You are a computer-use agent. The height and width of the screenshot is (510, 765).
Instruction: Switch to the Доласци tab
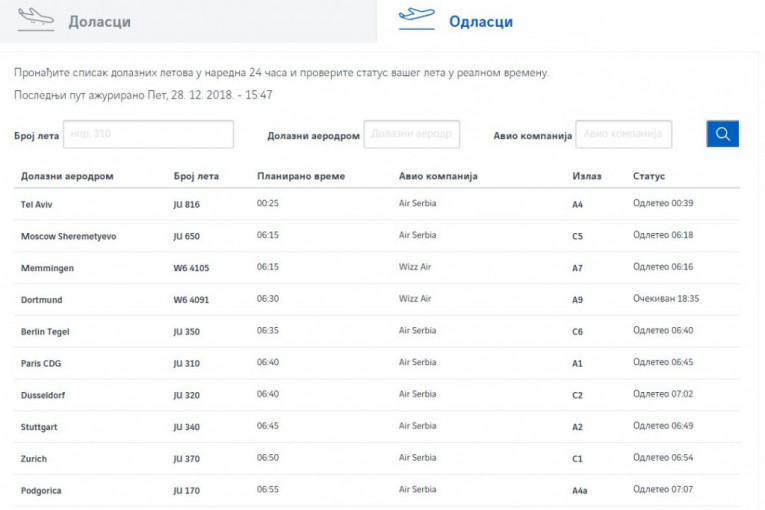[99, 21]
